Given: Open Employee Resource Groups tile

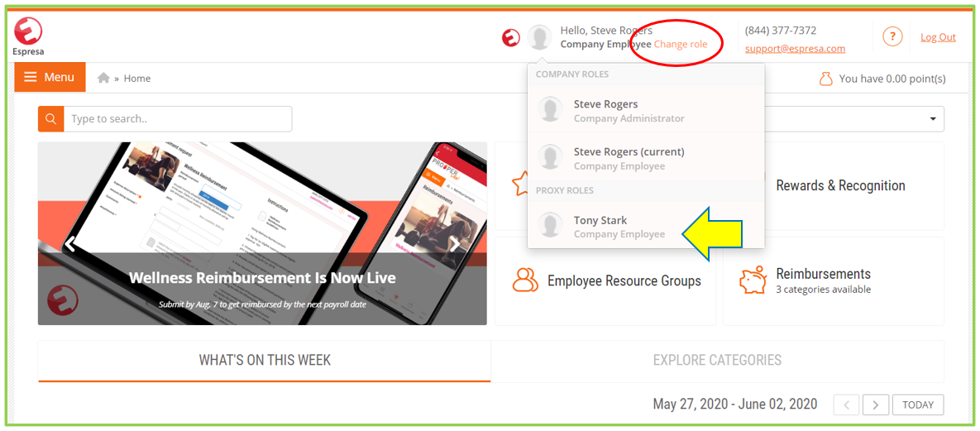Looking at the screenshot, I should [605, 281].
